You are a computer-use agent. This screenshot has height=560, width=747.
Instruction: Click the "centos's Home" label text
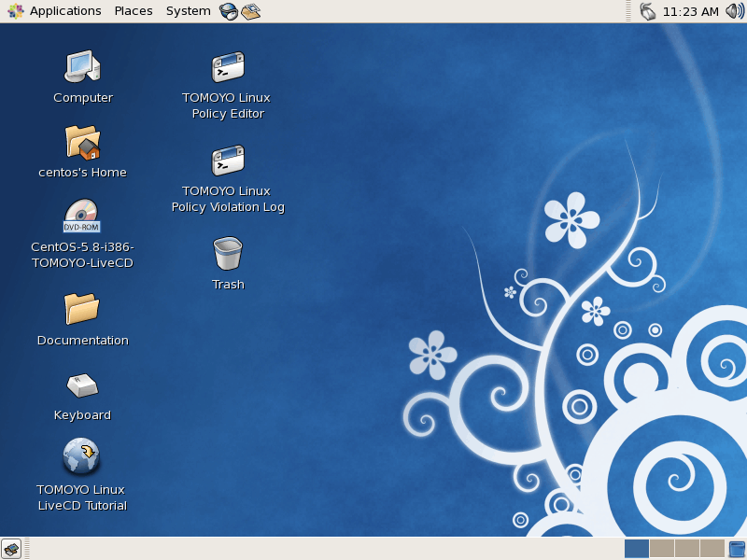click(x=82, y=173)
